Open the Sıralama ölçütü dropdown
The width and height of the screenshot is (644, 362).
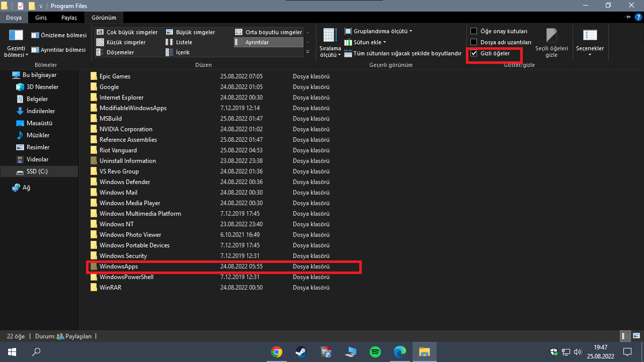pyautogui.click(x=330, y=43)
